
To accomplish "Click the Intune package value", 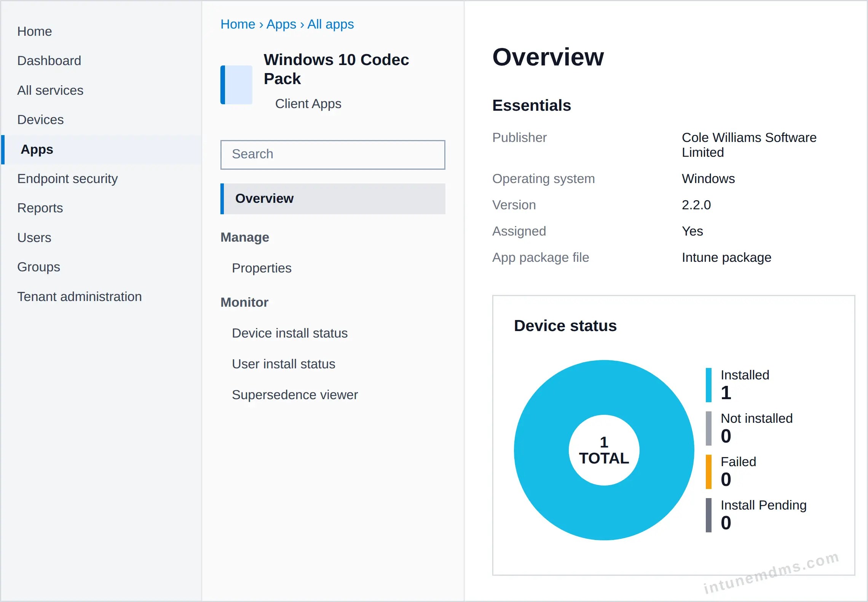I will click(x=726, y=257).
